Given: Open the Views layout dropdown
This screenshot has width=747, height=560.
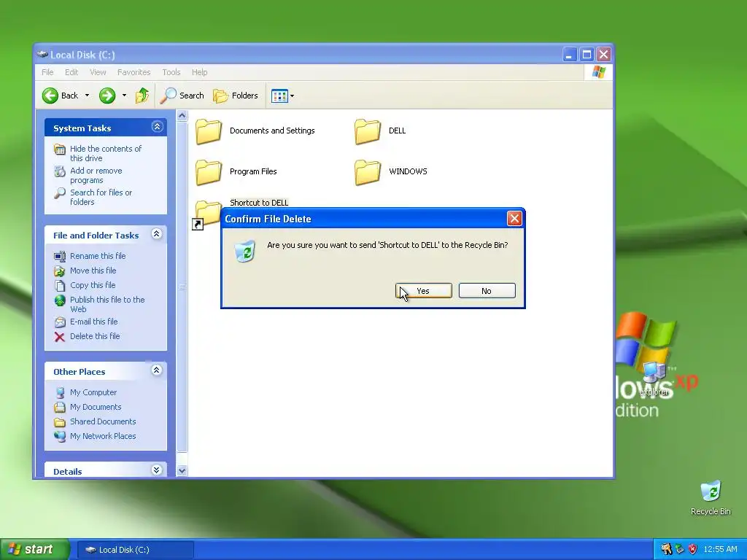Looking at the screenshot, I should (282, 96).
